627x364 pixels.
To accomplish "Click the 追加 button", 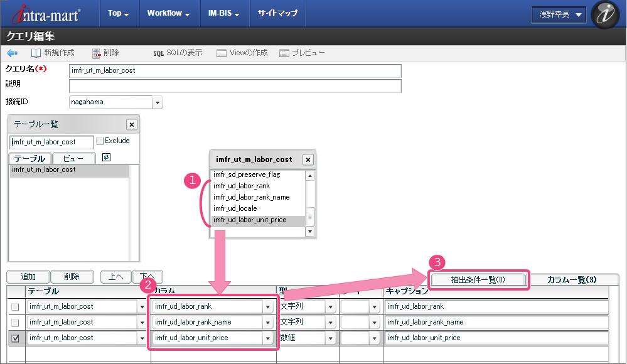I will click(28, 276).
